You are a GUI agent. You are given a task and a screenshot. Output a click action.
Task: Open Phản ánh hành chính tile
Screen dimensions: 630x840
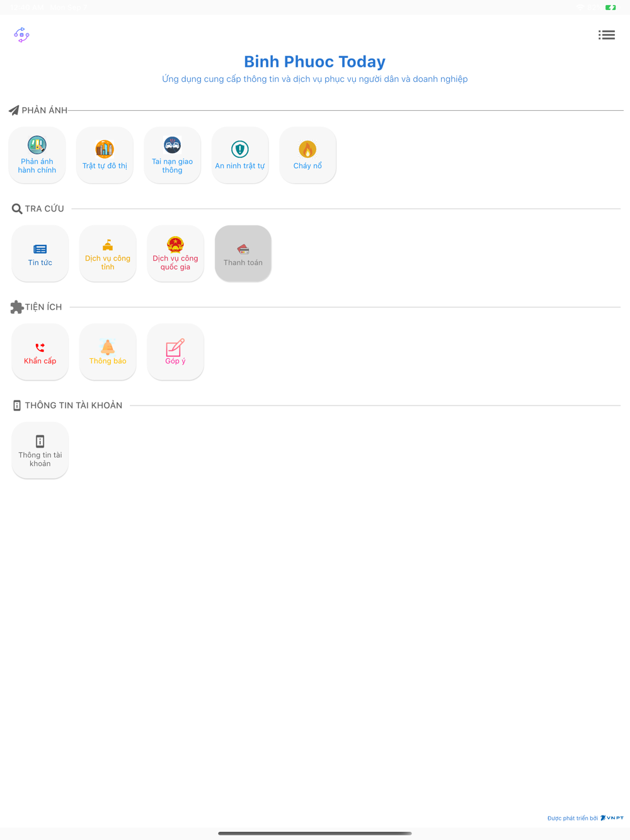[37, 155]
